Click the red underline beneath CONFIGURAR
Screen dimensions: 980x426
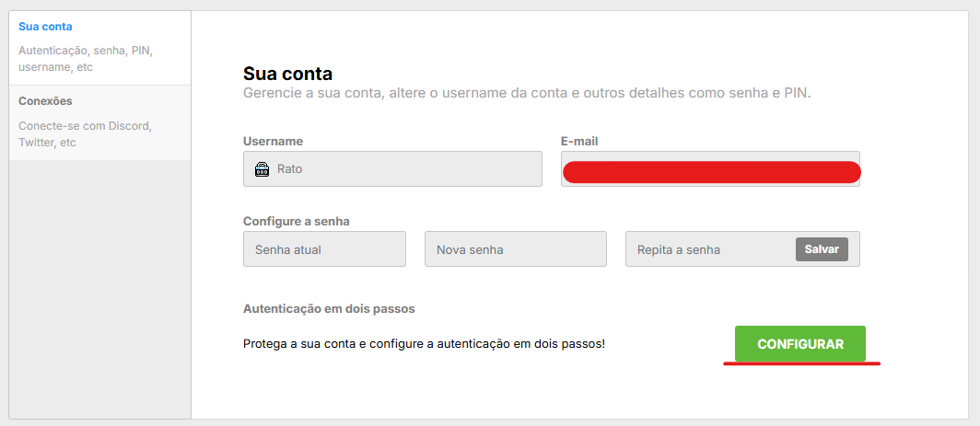pyautogui.click(x=801, y=363)
